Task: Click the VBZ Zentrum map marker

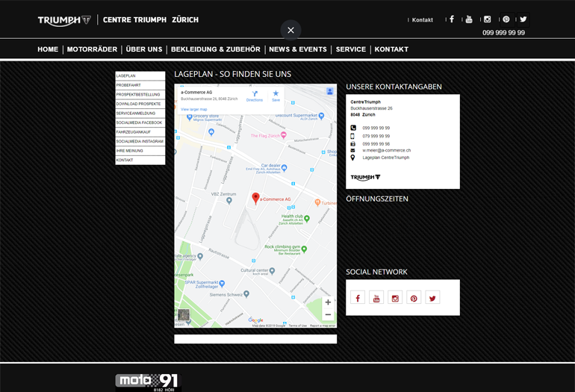Action: pos(229,201)
